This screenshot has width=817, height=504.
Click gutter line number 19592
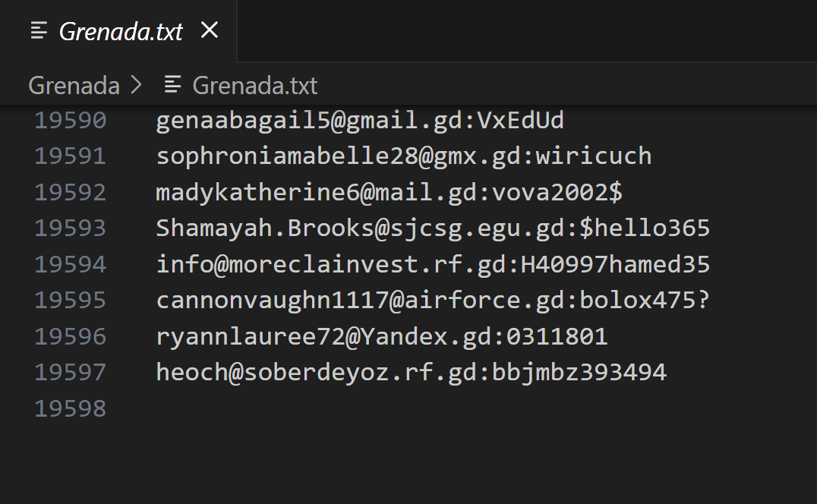(x=71, y=192)
